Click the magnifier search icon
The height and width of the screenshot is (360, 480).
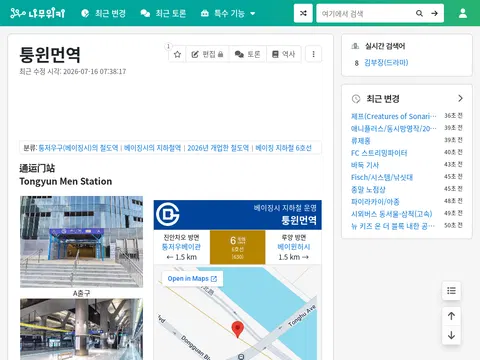click(419, 13)
